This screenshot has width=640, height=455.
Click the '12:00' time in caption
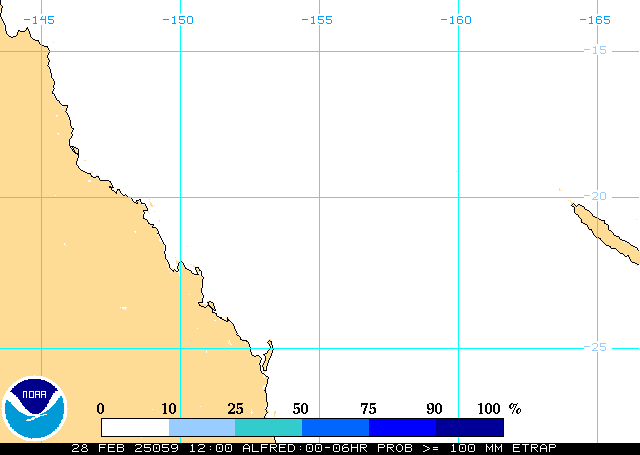point(211,448)
